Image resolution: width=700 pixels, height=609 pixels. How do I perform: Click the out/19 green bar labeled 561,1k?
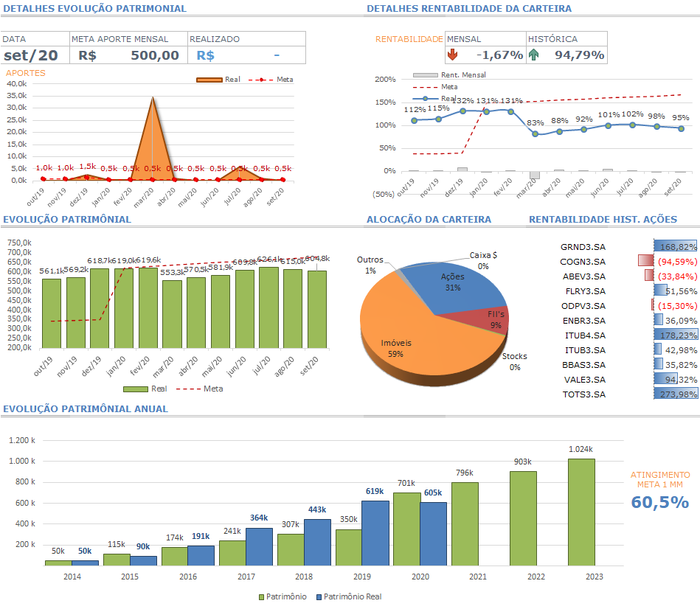(x=52, y=313)
